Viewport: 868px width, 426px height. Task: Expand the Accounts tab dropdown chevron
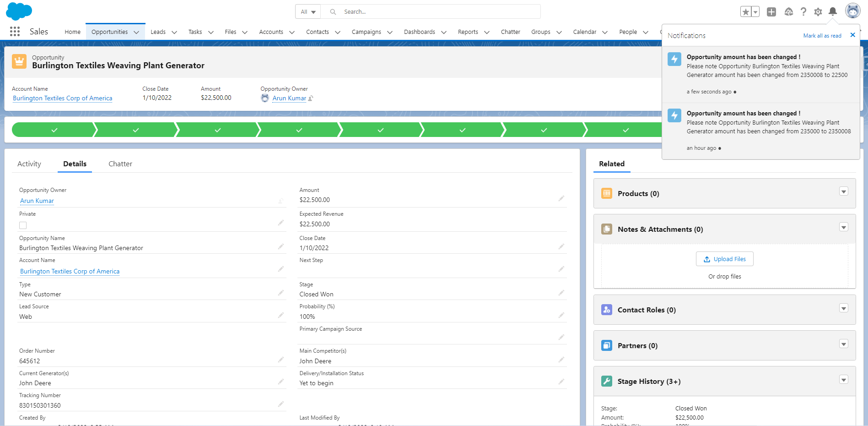tap(292, 32)
